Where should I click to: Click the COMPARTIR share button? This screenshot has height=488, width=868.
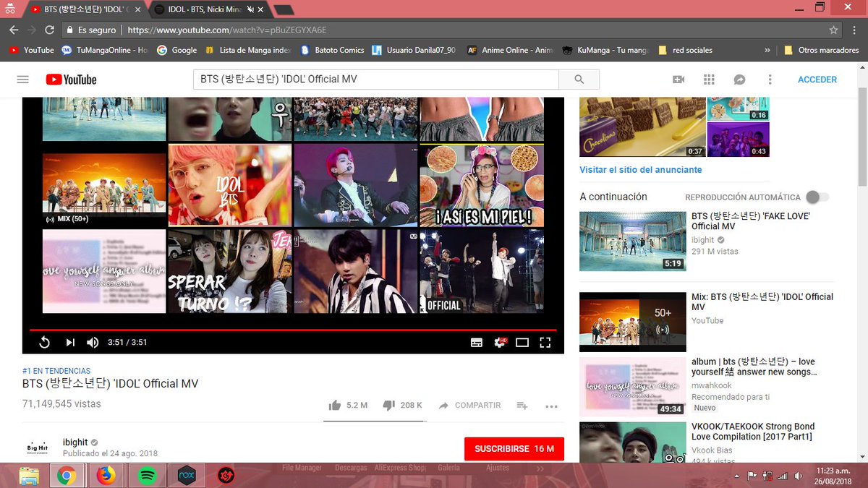click(x=469, y=406)
